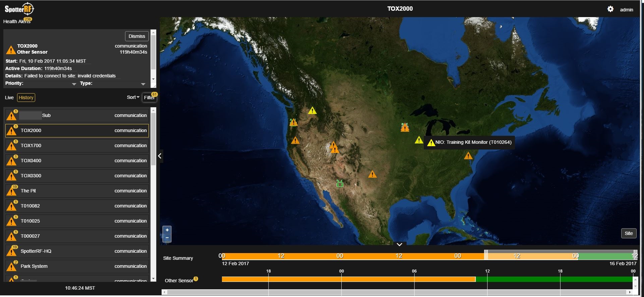This screenshot has height=297, width=644.
Task: Click the alert details scrollbar up arrow
Action: [154, 32]
